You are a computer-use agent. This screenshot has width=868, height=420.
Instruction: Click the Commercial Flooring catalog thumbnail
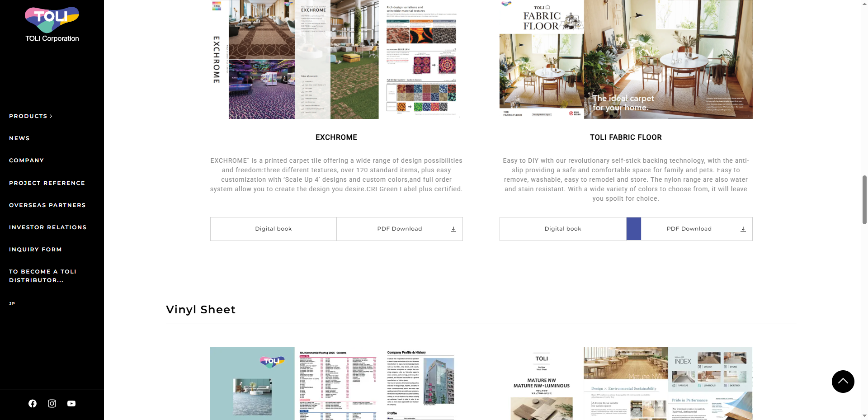[336, 383]
